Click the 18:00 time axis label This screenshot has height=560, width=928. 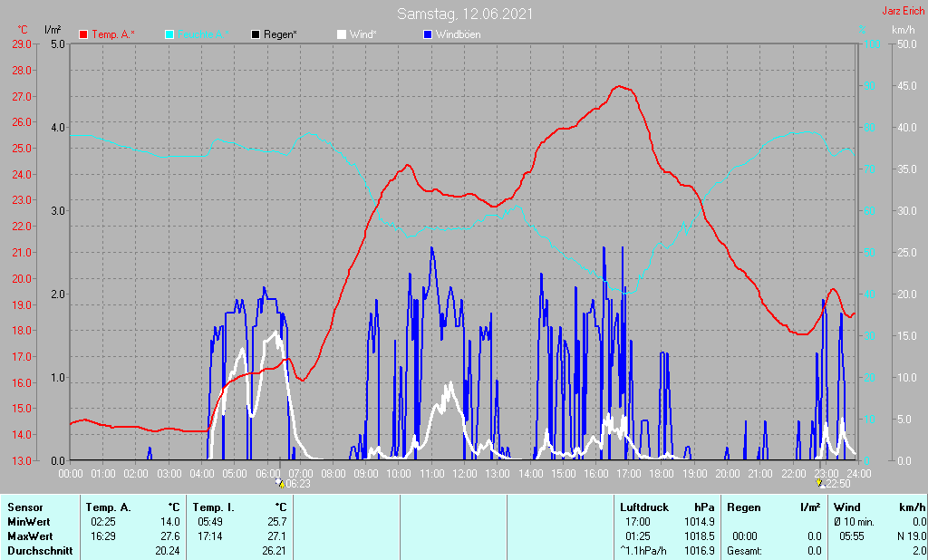(662, 473)
